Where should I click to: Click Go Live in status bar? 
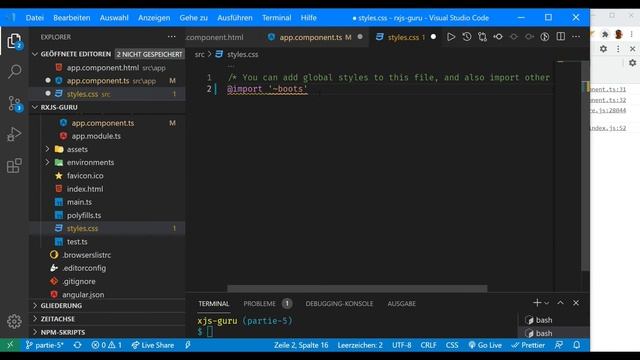[x=485, y=345]
